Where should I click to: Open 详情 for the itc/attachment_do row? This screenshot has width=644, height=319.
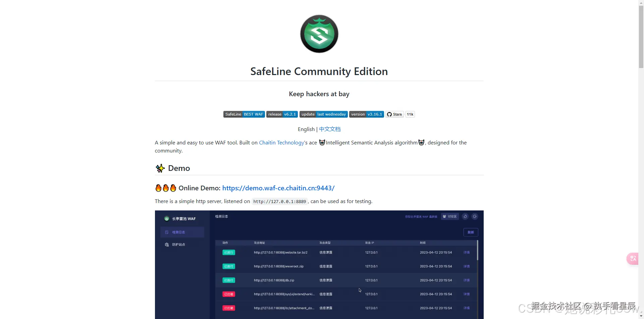467,308
